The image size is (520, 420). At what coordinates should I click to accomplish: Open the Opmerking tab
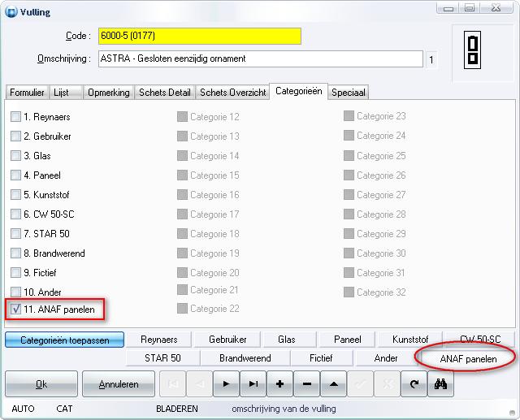(x=109, y=92)
